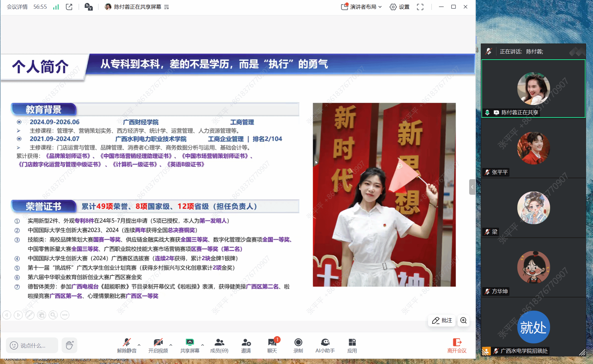Open 设置 settings menu
Image resolution: width=593 pixels, height=364 pixels.
[x=399, y=7]
